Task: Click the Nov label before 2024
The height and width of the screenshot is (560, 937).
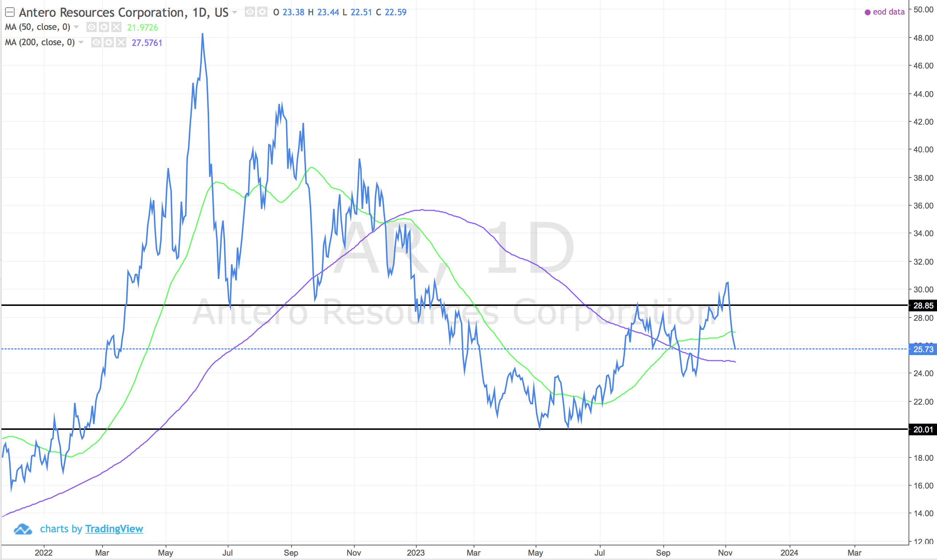Action: click(725, 553)
